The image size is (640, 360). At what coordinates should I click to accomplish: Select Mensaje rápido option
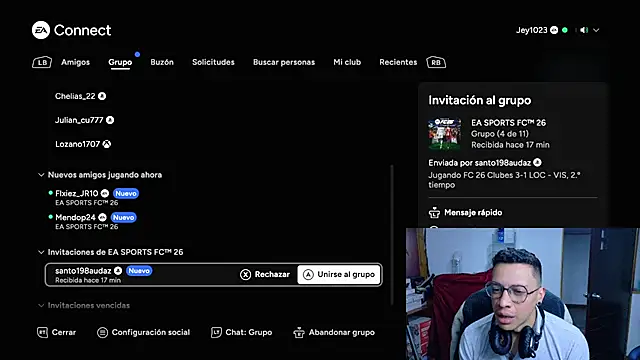click(x=466, y=212)
